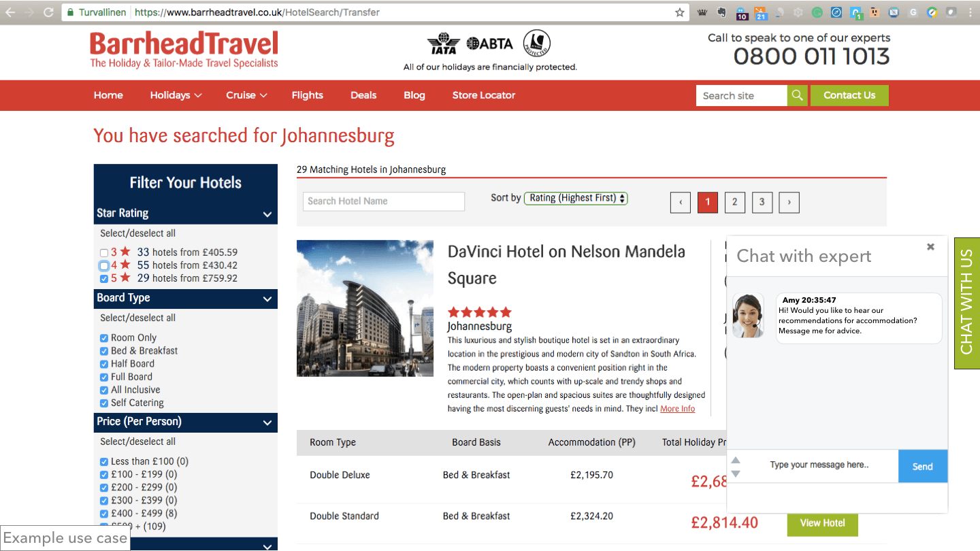The height and width of the screenshot is (551, 980).
Task: Open the Cruise menu dropdown
Action: click(x=246, y=95)
